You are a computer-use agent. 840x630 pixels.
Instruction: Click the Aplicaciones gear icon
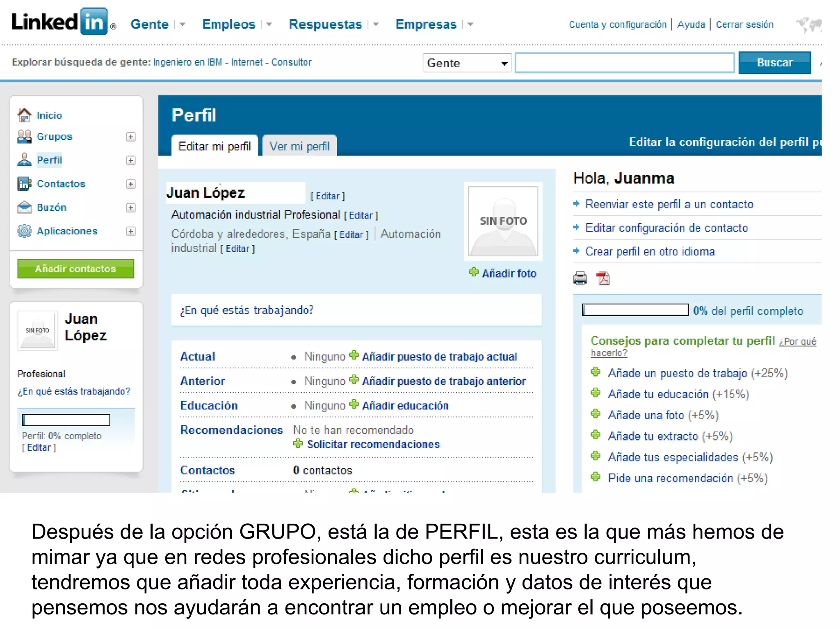coord(25,231)
